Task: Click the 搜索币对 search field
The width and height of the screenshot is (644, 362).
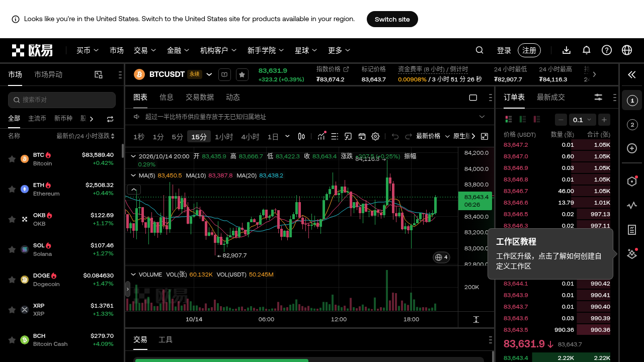Action: 62,100
